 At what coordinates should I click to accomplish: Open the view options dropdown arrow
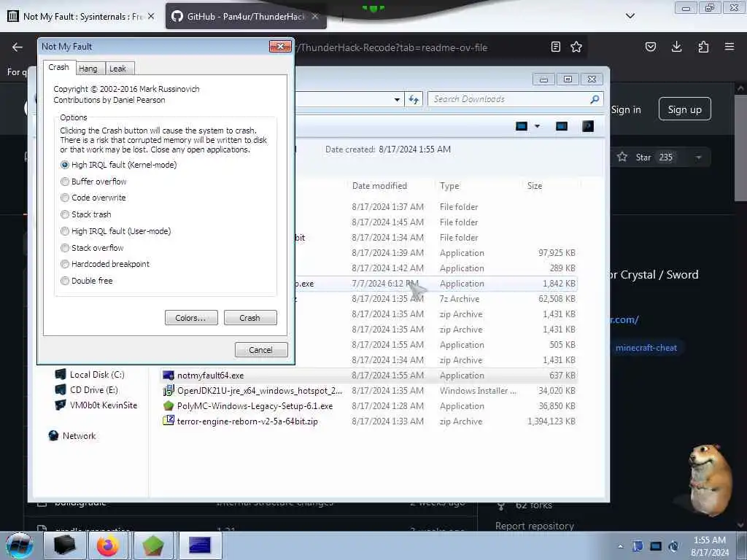(x=538, y=126)
